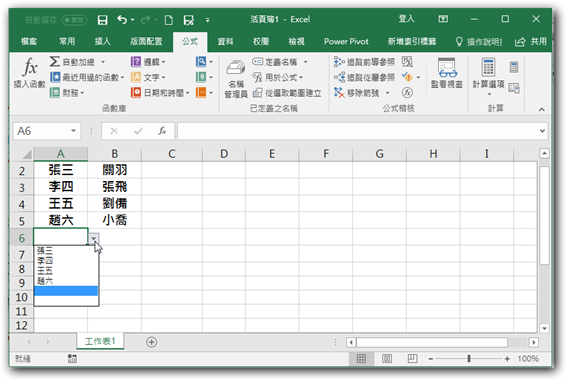Switch to the Home tab

pos(67,42)
